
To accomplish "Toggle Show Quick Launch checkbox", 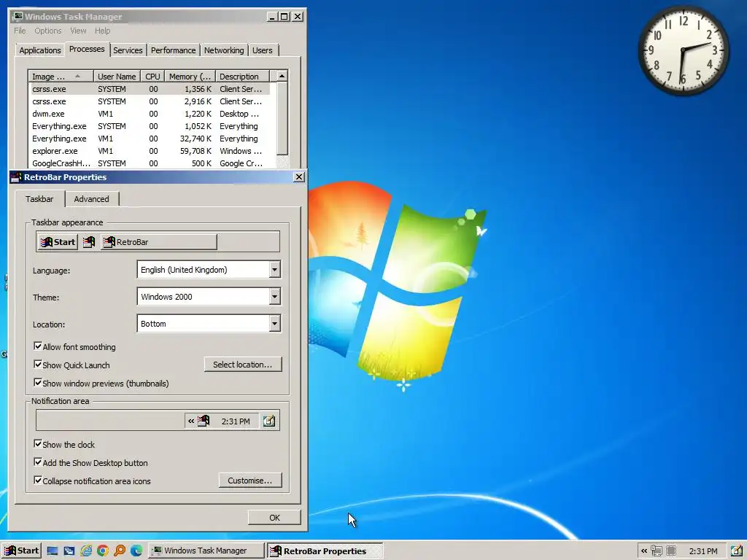I will click(38, 365).
